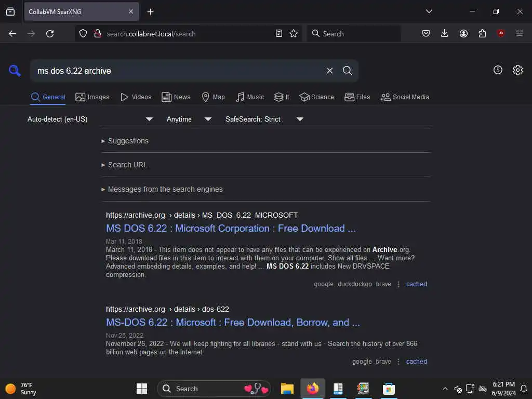Viewport: 532px width, 399px height.
Task: Click the Windows taskbar Search box
Action: pyautogui.click(x=214, y=389)
